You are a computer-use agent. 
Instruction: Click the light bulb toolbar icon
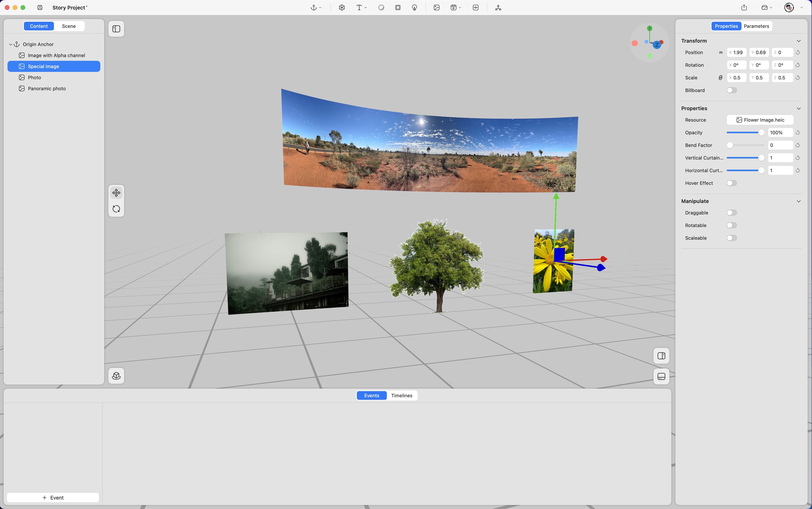414,8
